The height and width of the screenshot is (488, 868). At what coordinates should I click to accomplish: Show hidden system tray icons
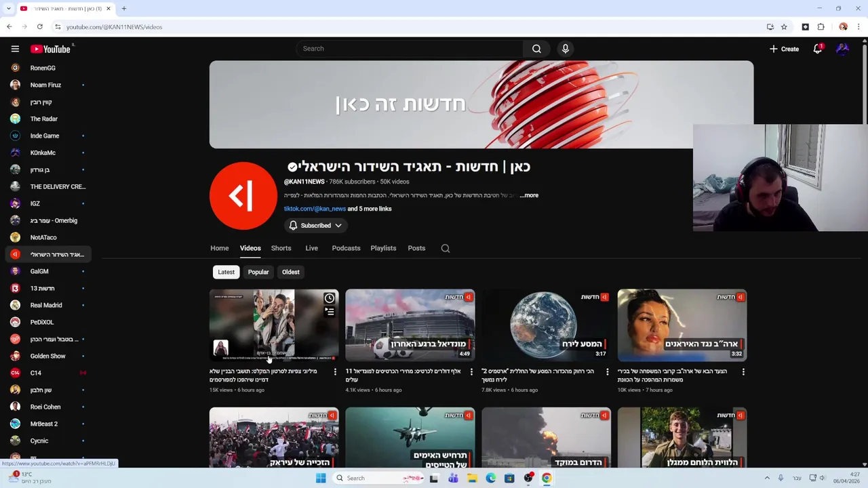(x=767, y=478)
